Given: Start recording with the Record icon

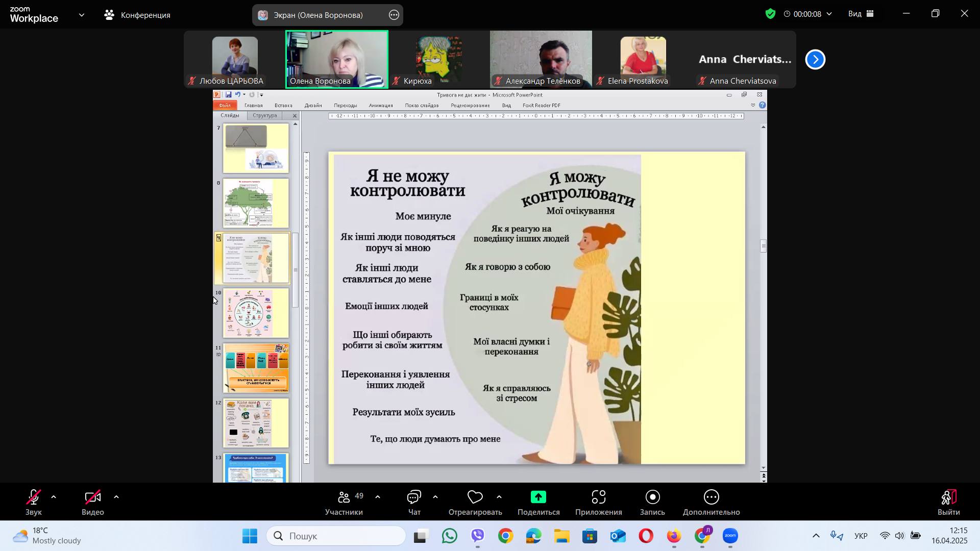Looking at the screenshot, I should click(x=652, y=497).
